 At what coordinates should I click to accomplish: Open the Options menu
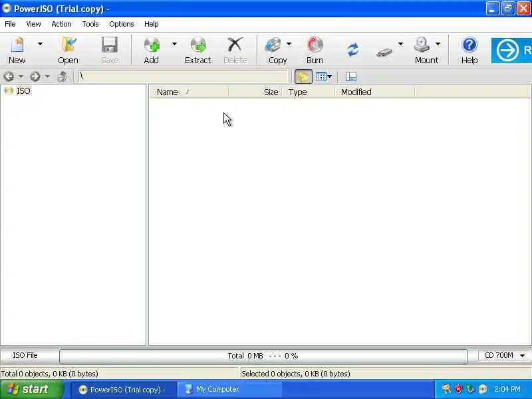coord(122,24)
